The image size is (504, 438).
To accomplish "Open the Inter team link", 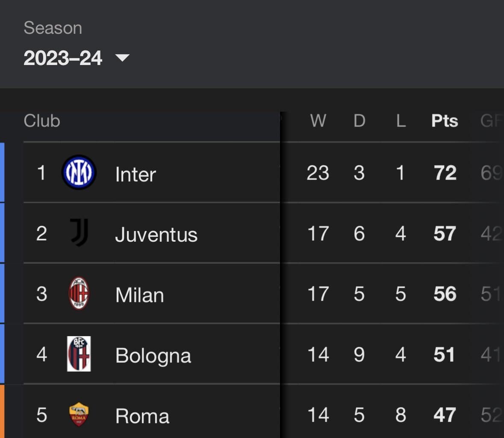I will (x=136, y=175).
